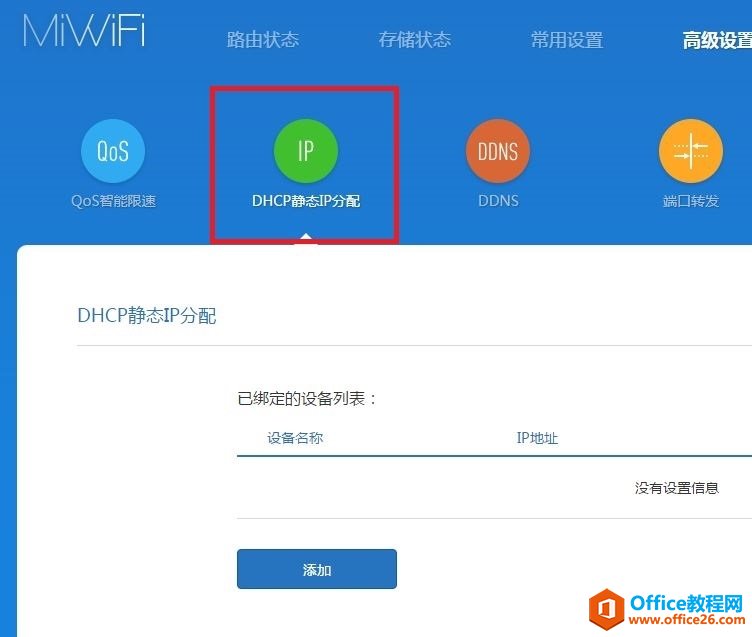Click the QoS智能限速 label

pos(114,201)
